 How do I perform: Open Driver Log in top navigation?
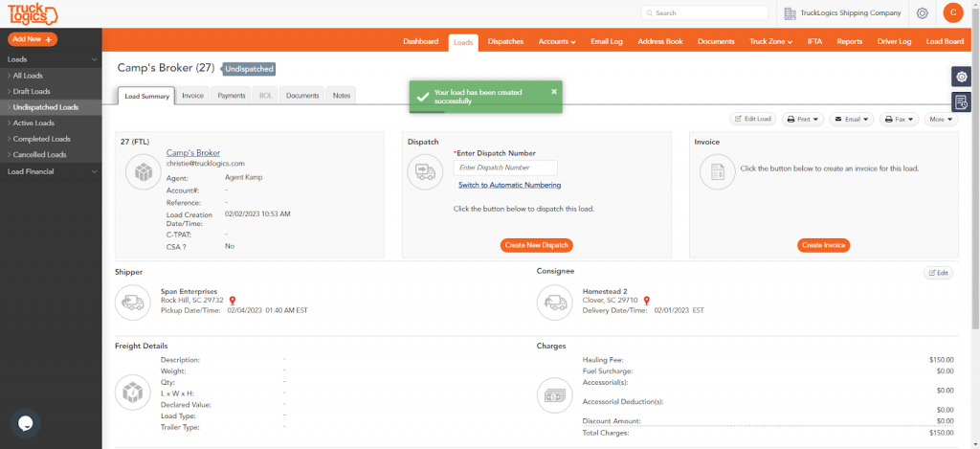894,41
